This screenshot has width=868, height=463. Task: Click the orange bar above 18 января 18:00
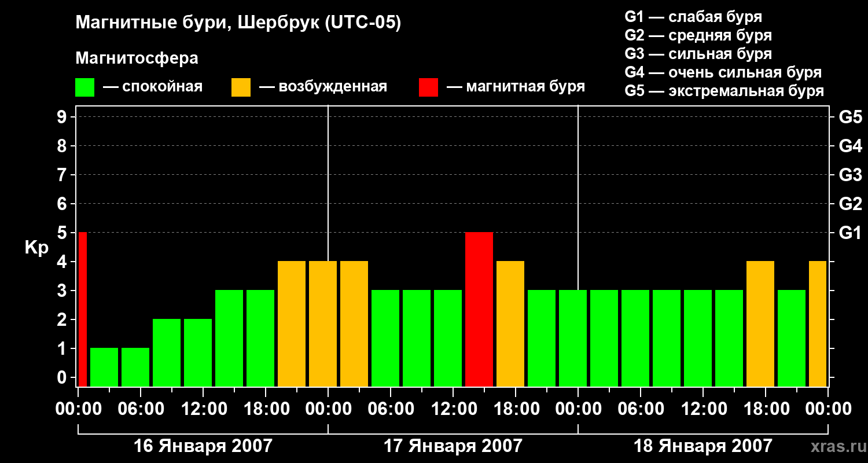[x=760, y=324]
